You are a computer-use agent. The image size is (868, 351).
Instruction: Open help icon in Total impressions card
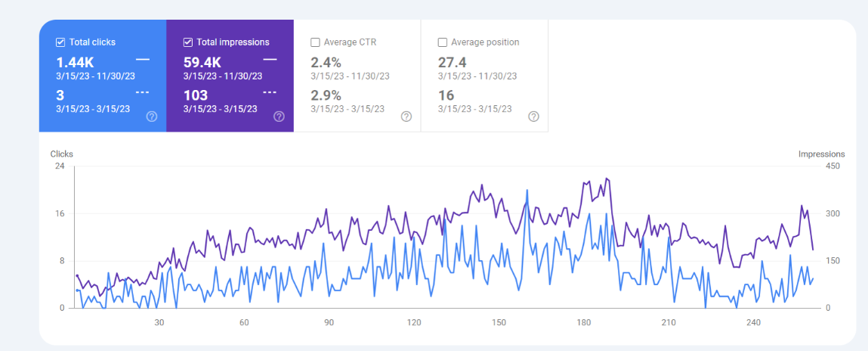coord(279,116)
